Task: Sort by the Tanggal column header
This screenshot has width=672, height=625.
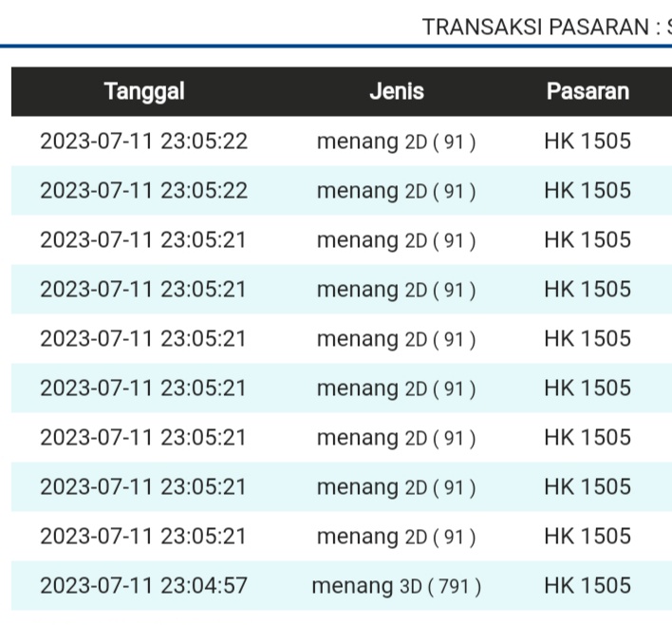Action: [144, 92]
